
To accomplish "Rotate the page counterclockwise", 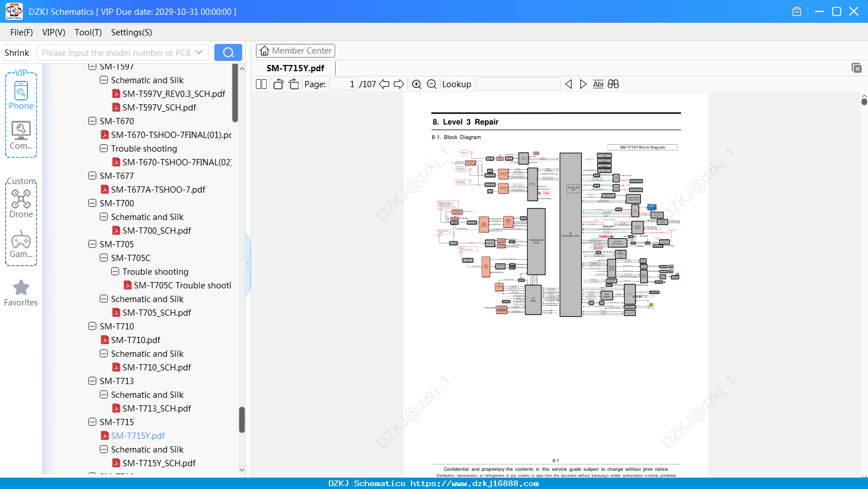I will tap(279, 84).
